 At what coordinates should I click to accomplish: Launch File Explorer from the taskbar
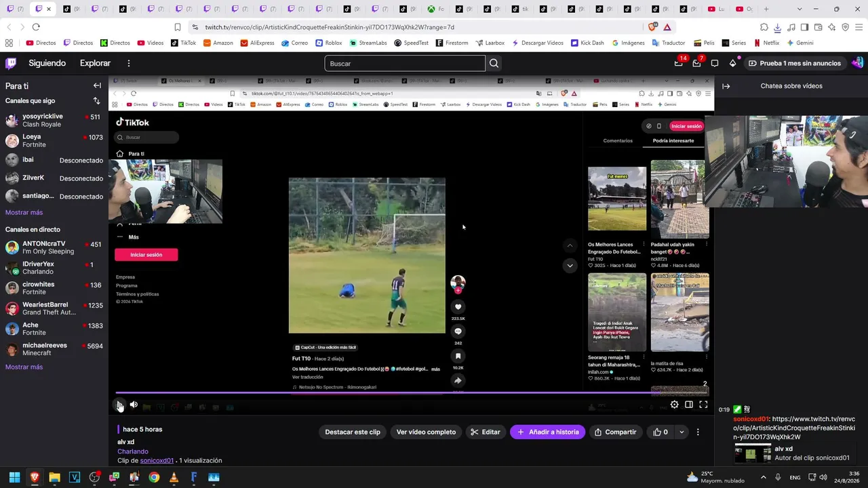tap(54, 477)
